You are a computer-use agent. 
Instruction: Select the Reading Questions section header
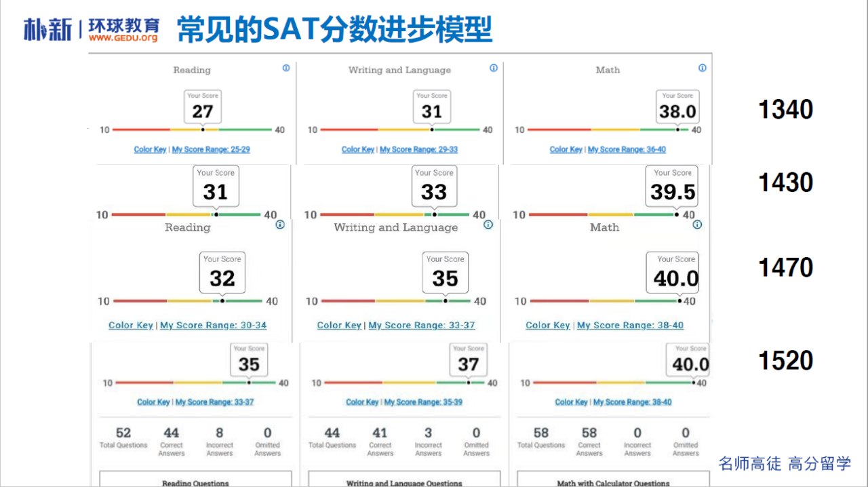[x=195, y=483]
